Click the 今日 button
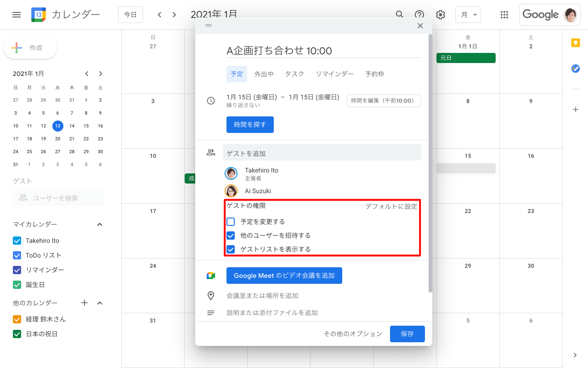This screenshot has height=368, width=588. [x=130, y=15]
